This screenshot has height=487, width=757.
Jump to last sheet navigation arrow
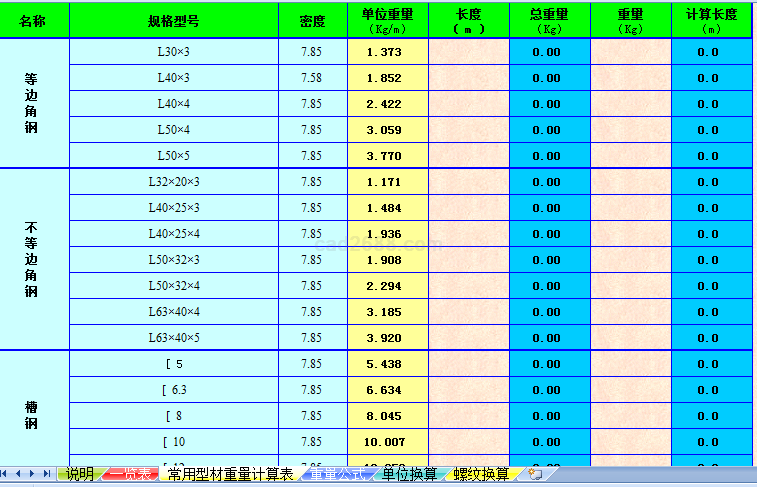(x=47, y=473)
